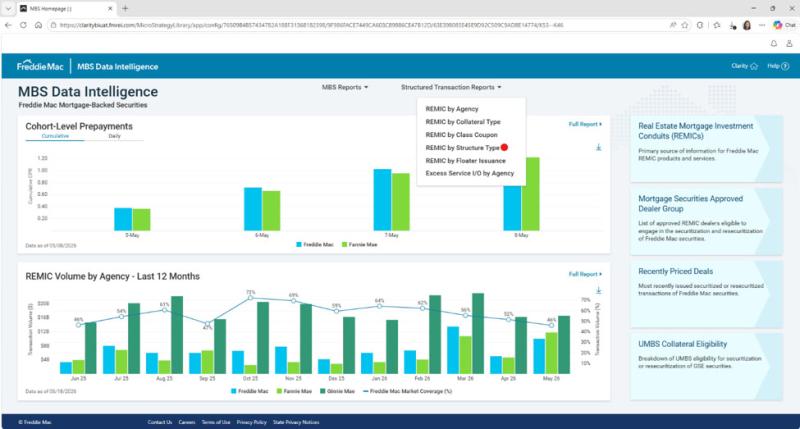Open REMIC Volume Full Report link
The width and height of the screenshot is (800, 429).
(x=585, y=274)
